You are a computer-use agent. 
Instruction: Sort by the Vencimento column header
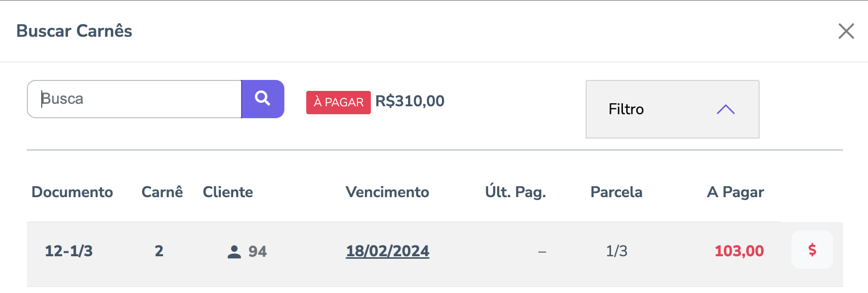point(387,192)
